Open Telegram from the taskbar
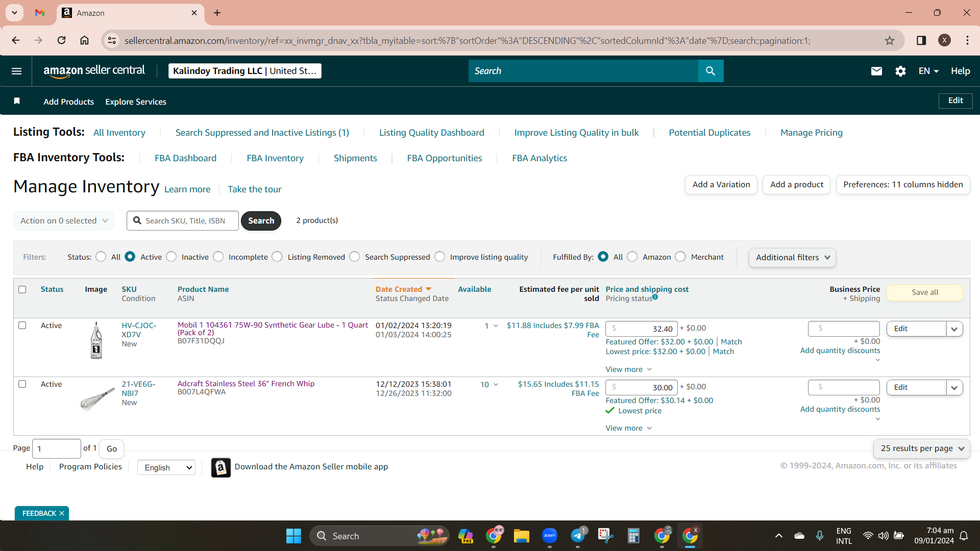Screen dimensions: 980x551 (577, 536)
